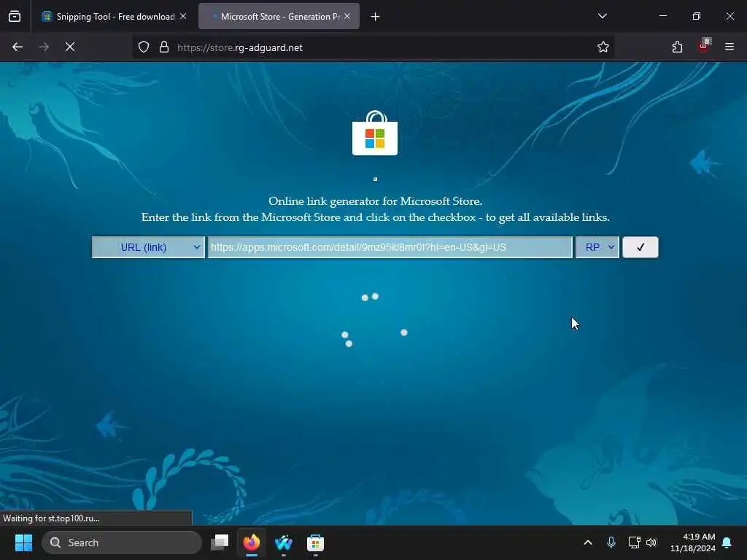Expand the list all tabs chevron
This screenshot has width=747, height=560.
click(602, 16)
